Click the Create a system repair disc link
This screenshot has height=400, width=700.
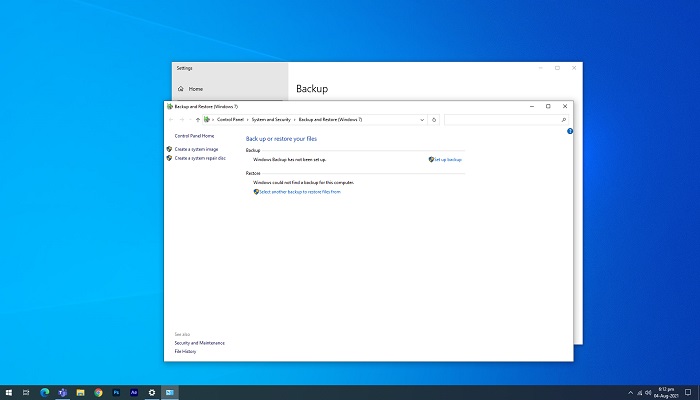[x=200, y=158]
